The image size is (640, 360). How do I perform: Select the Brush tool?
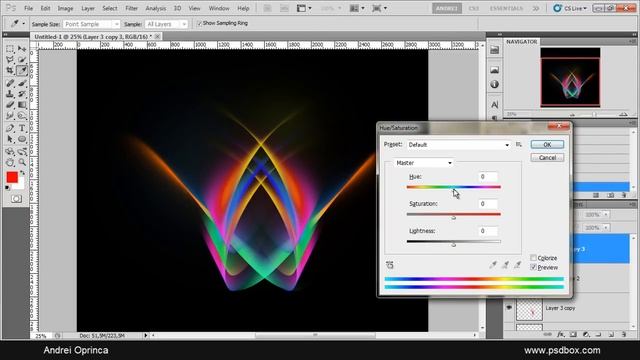[22, 83]
